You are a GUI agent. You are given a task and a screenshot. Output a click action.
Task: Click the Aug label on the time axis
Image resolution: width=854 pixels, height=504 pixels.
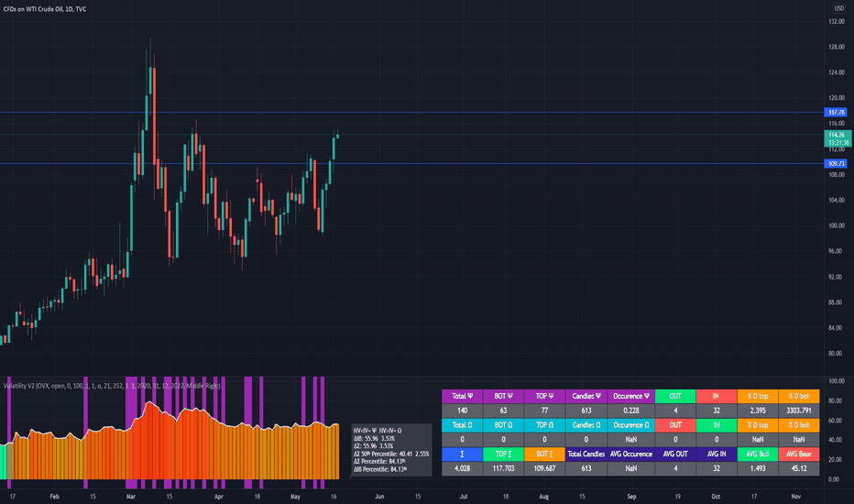point(543,497)
